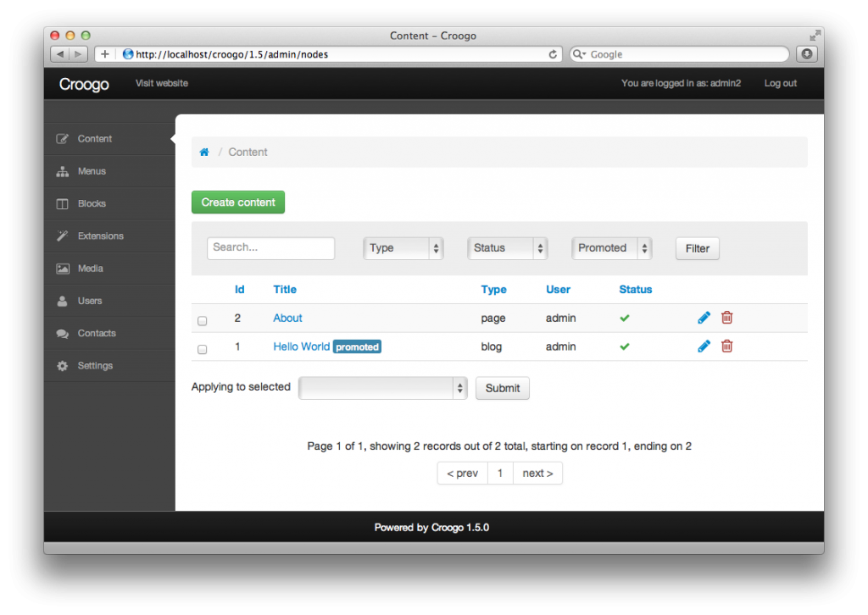Viewport: 868px width, 615px height.
Task: Delete the About page with trash icon
Action: click(726, 318)
